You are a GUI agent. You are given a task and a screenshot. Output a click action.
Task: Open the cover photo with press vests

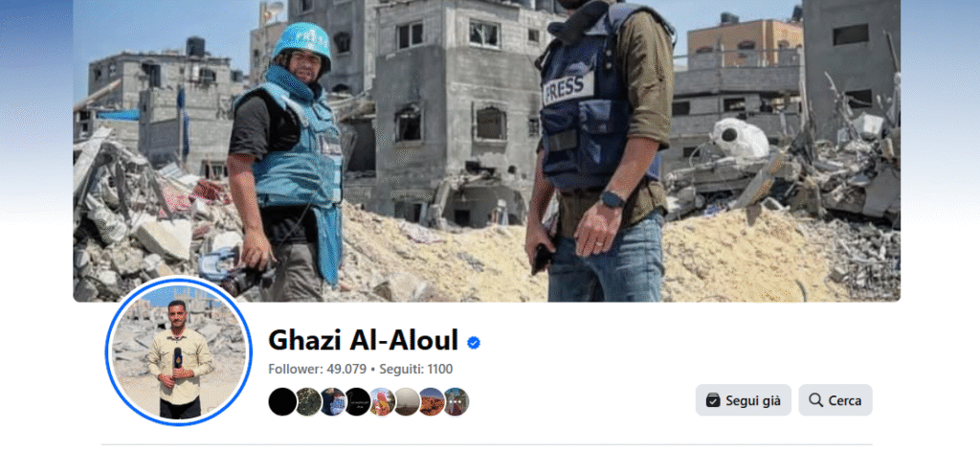coord(487,150)
